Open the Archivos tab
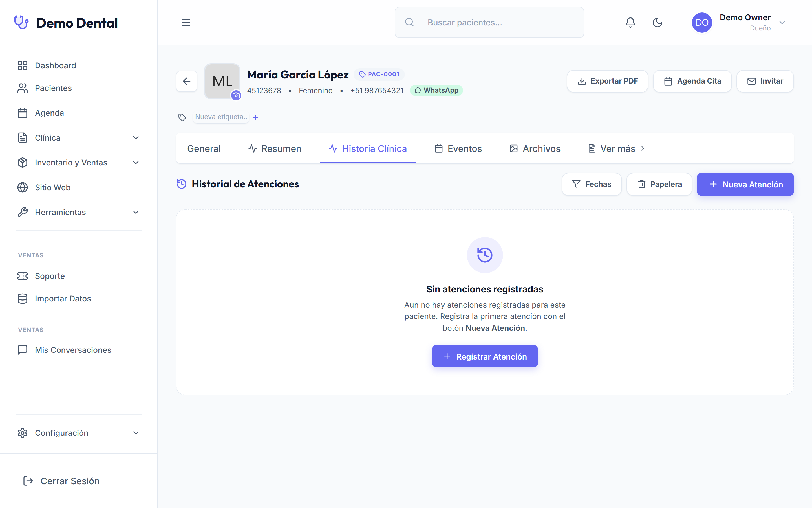The image size is (812, 508). (x=535, y=148)
